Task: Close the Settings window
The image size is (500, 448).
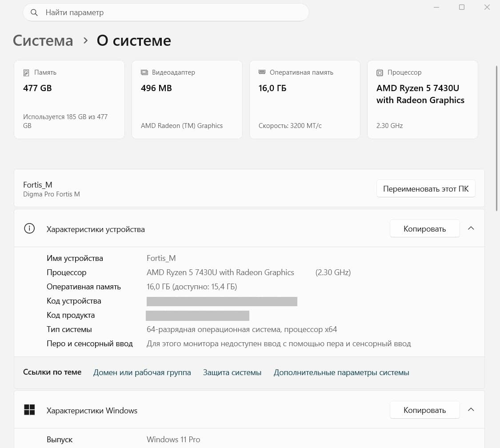Action: tap(487, 7)
